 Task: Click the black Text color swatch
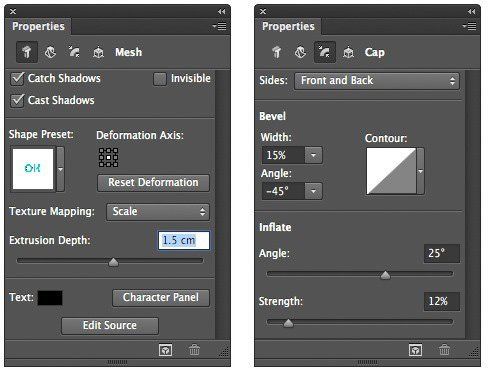[x=50, y=298]
